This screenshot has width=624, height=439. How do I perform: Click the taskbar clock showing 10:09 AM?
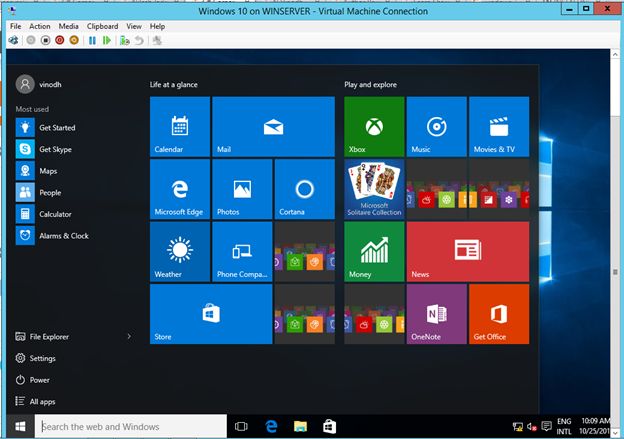tap(595, 426)
